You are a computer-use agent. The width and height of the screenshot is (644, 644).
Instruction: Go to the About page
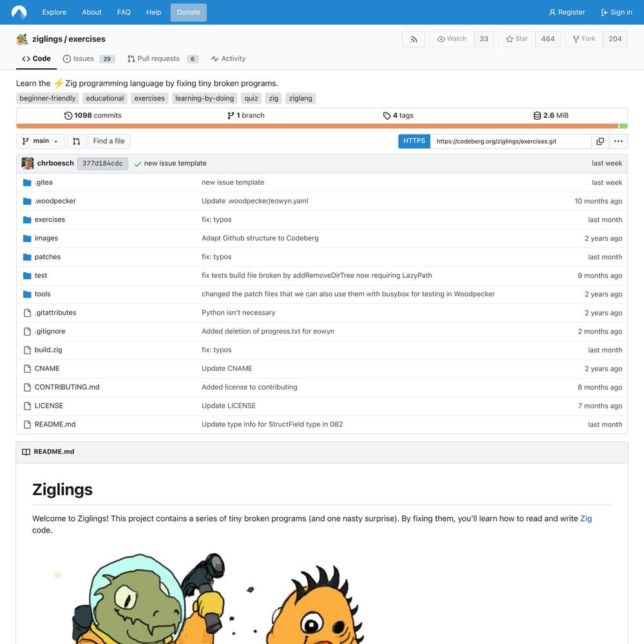coord(91,12)
